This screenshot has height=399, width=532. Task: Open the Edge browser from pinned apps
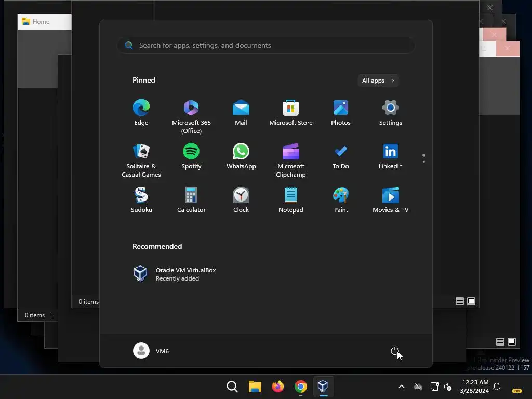[141, 113]
